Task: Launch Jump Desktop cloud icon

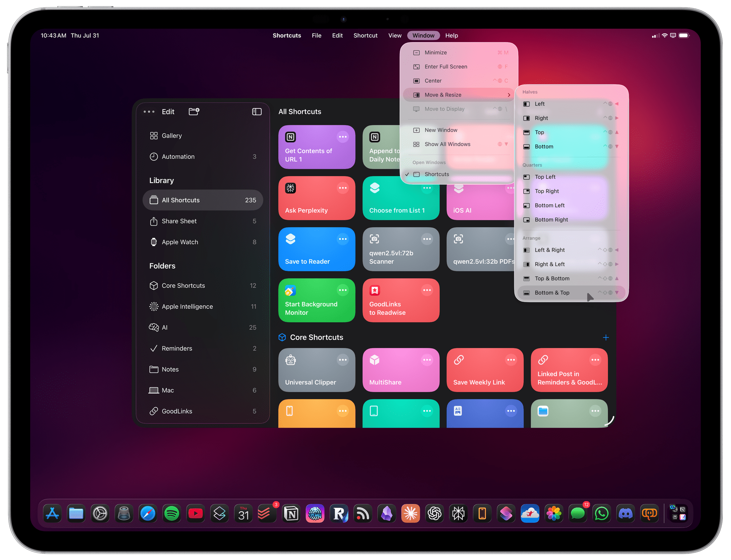Action: coord(530,514)
